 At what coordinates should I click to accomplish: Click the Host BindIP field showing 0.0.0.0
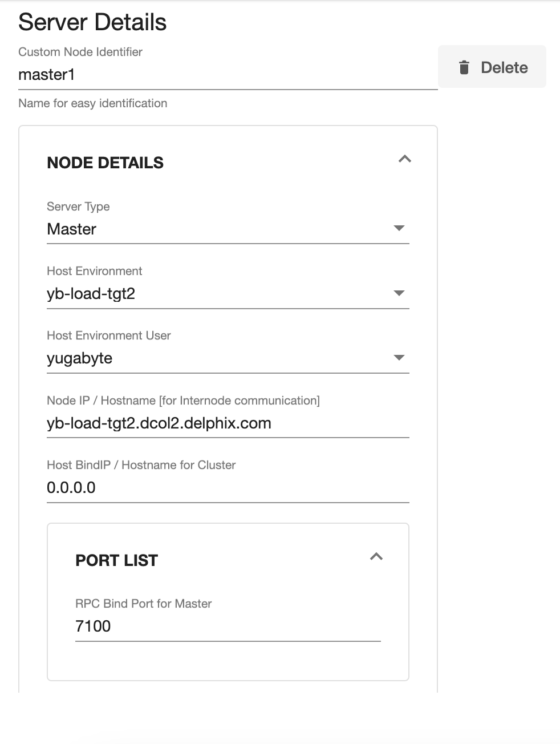click(227, 488)
